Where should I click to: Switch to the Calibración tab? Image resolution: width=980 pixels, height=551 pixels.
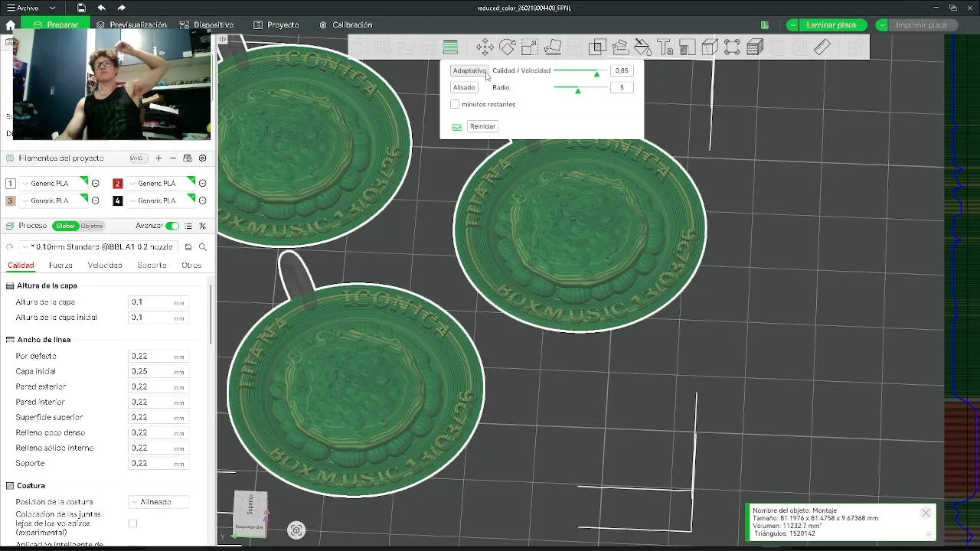coord(345,24)
